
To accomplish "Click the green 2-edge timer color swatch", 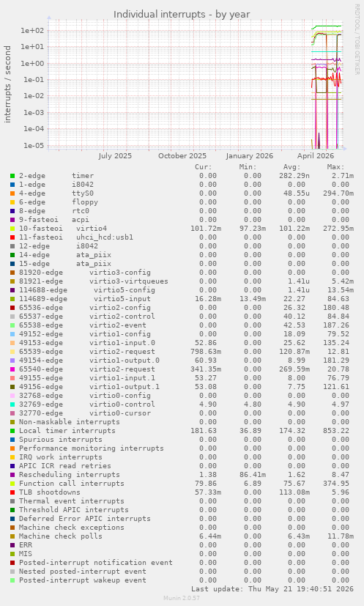I will [12, 176].
